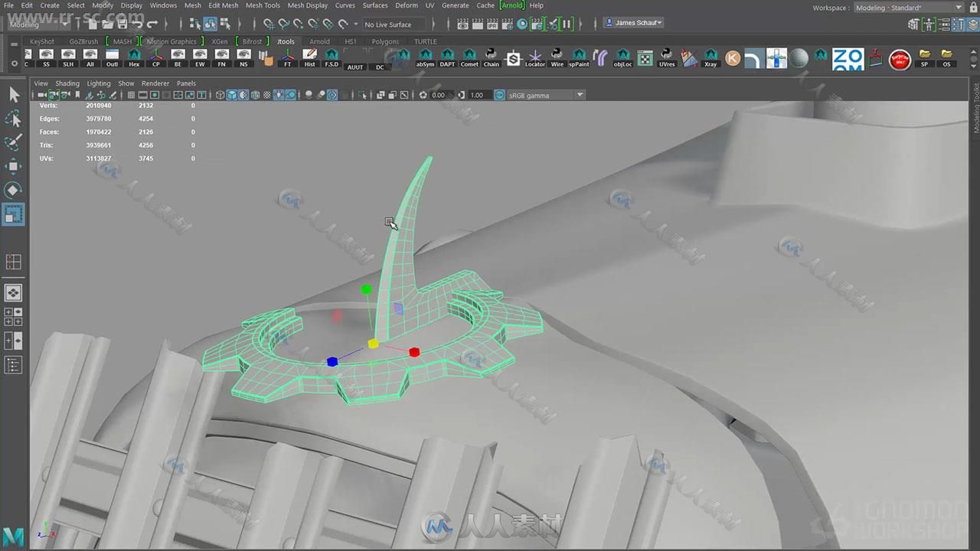
Task: Open the Deform menu
Action: point(407,5)
